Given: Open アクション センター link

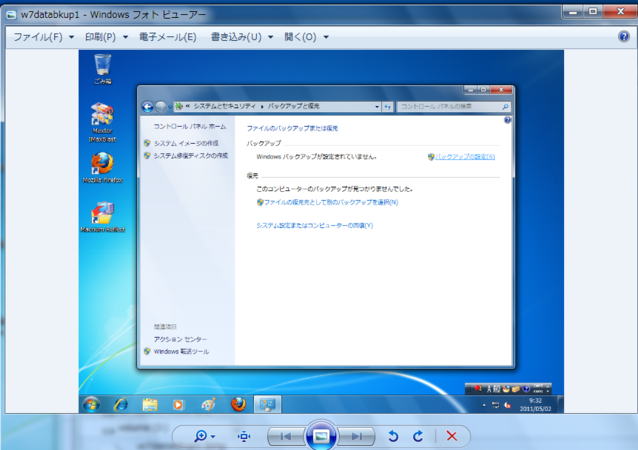Looking at the screenshot, I should 180,339.
